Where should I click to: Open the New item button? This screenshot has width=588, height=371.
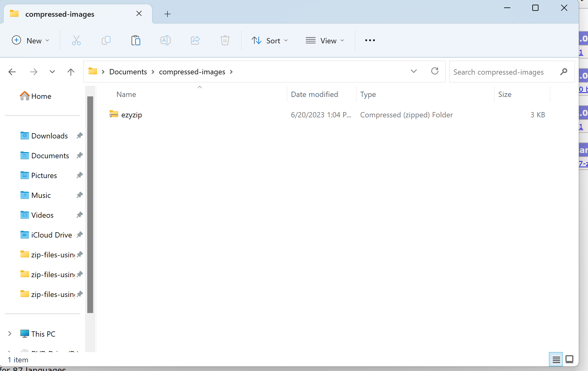click(x=31, y=40)
